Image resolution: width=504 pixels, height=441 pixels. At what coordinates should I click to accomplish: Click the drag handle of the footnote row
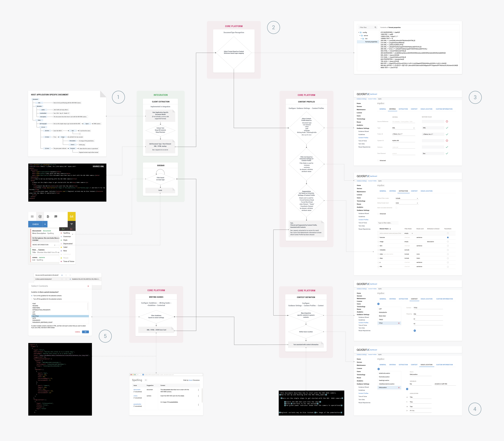coord(378,237)
